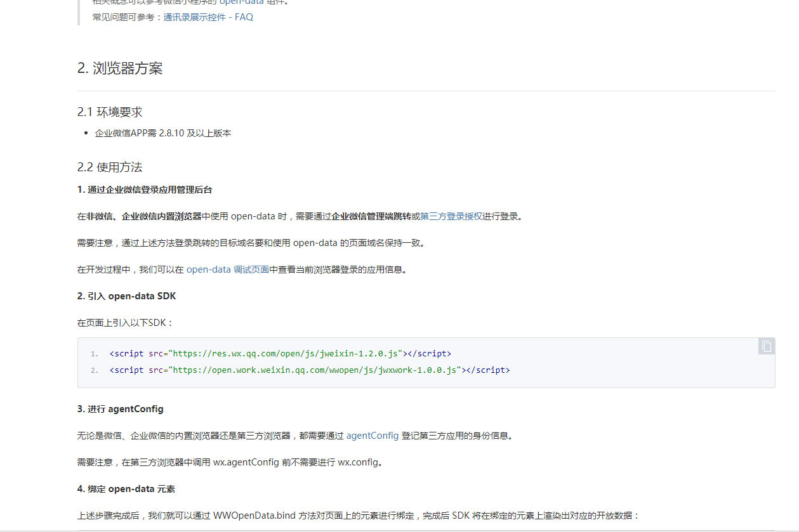The height and width of the screenshot is (532, 799).
Task: Copy the code block with the copy icon
Action: (767, 346)
